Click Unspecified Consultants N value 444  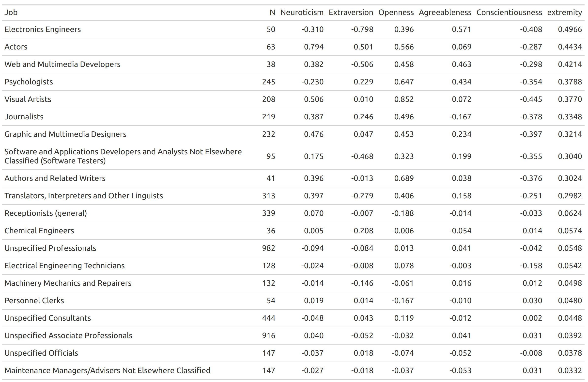pos(269,318)
